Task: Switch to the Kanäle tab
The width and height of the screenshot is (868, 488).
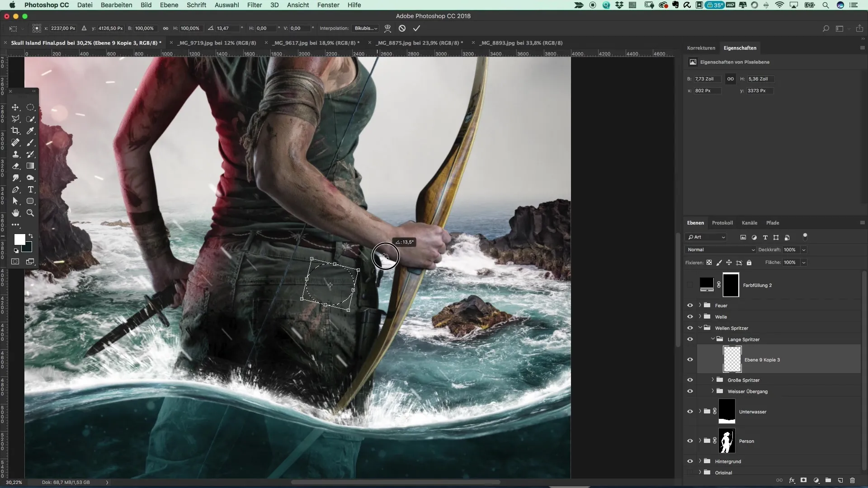Action: [x=749, y=223]
